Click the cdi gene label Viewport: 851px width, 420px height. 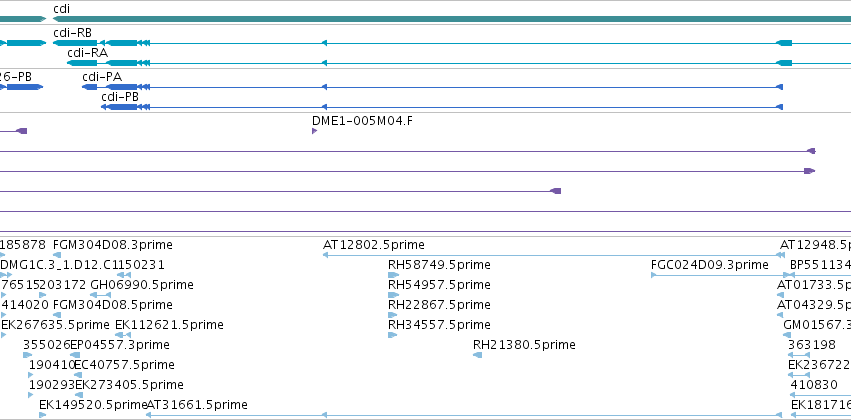[x=61, y=9]
